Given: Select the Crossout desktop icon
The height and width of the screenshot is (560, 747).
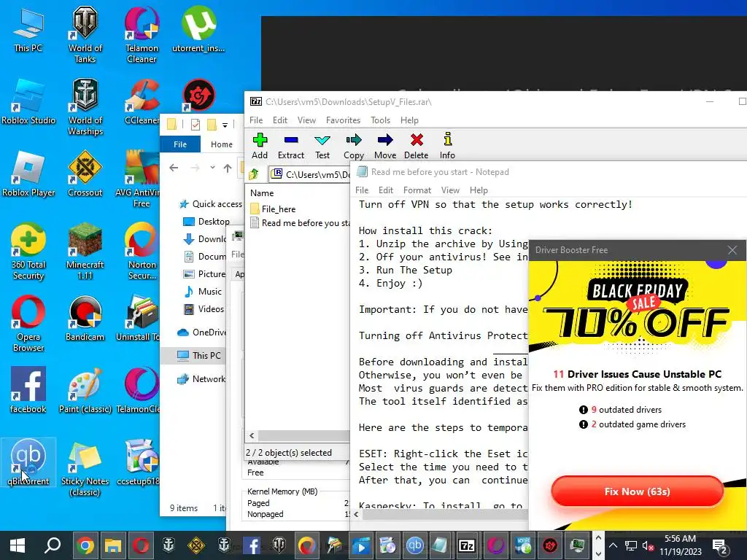Looking at the screenshot, I should click(x=85, y=174).
